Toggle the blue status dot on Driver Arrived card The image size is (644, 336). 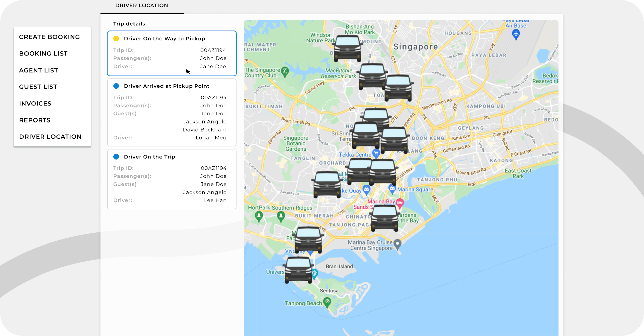tap(116, 86)
